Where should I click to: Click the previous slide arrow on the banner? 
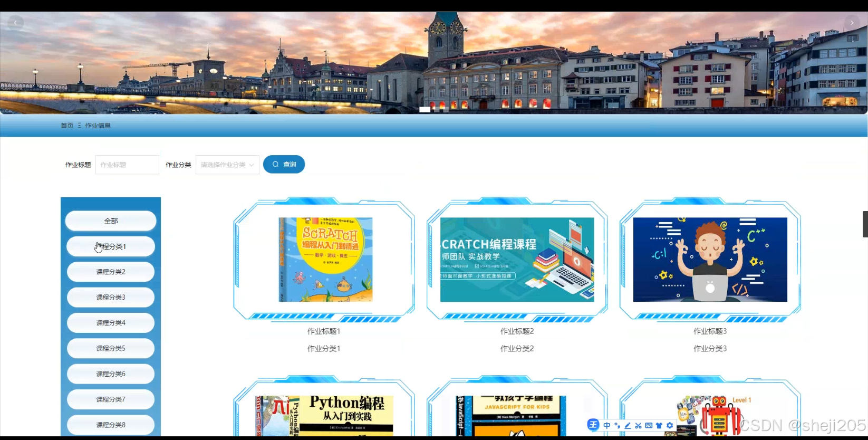point(16,23)
